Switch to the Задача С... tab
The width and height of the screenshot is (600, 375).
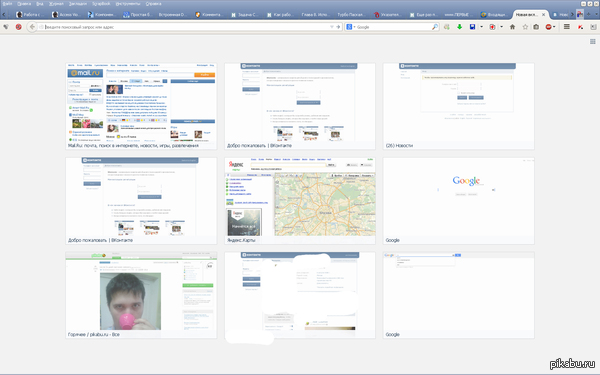[x=245, y=15]
